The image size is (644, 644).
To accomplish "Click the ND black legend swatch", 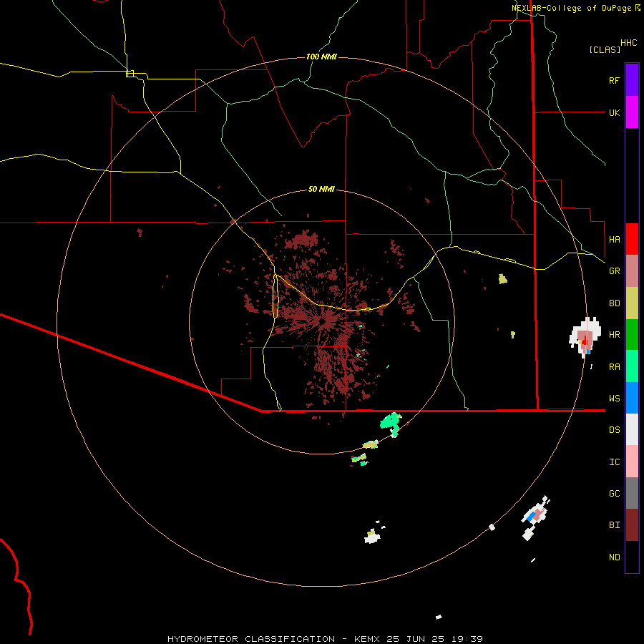I will click(632, 557).
